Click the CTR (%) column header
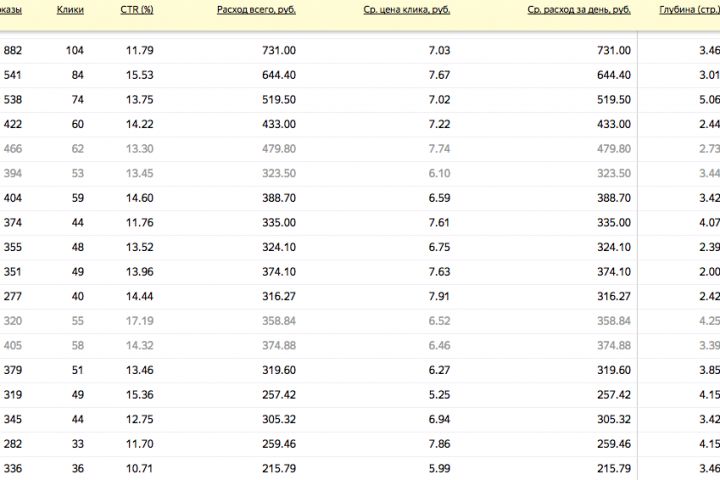The width and height of the screenshot is (720, 480). click(x=136, y=10)
